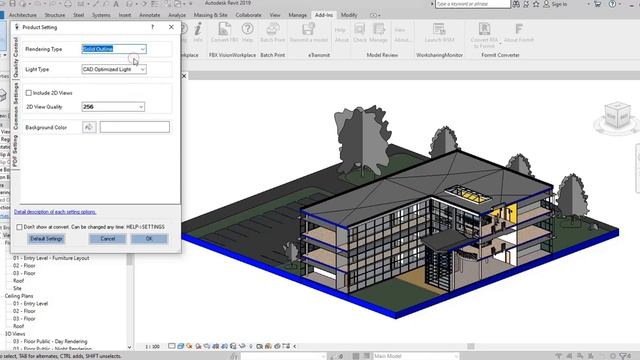The image size is (640, 360).
Task: Click the favorites star icon
Action: [536, 4]
